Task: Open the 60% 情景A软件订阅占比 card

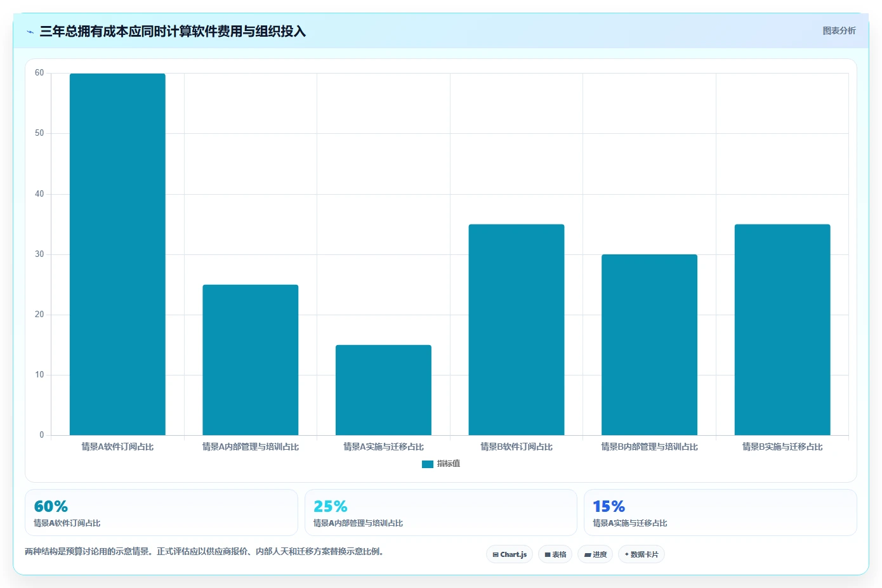Action: click(161, 513)
